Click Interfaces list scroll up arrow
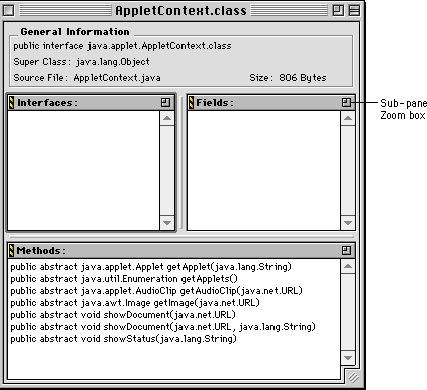 [x=167, y=118]
